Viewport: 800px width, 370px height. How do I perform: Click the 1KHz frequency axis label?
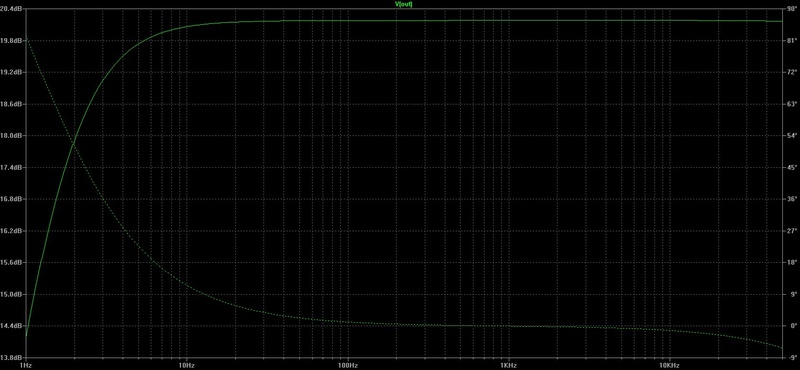tap(508, 366)
